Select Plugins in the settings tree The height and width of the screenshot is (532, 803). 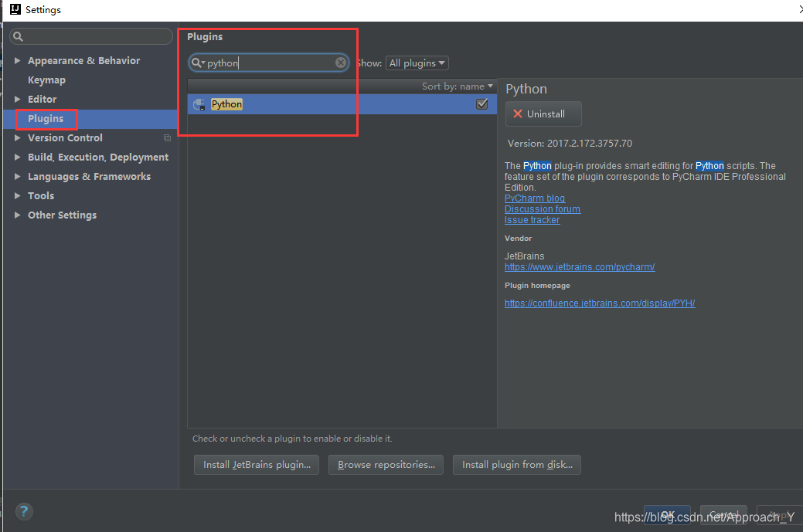(46, 119)
